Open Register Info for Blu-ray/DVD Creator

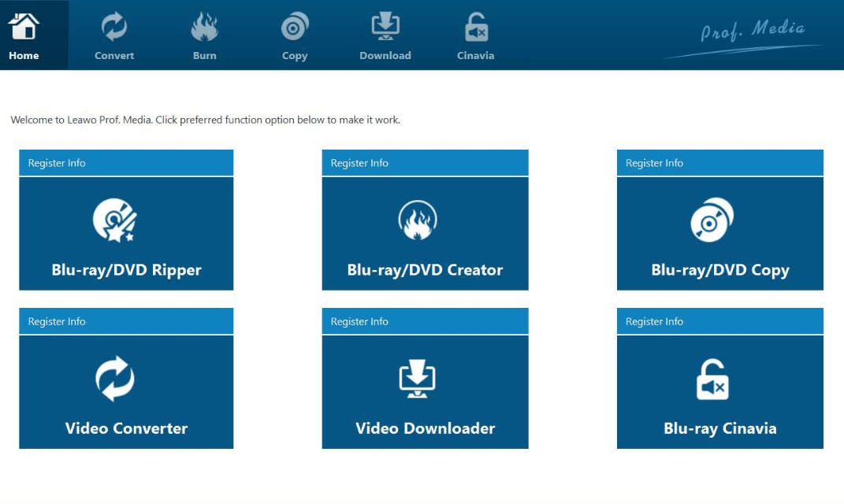426,163
